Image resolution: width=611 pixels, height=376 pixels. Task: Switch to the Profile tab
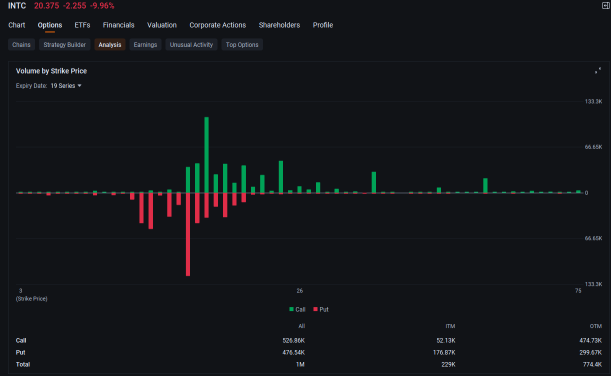(x=323, y=25)
